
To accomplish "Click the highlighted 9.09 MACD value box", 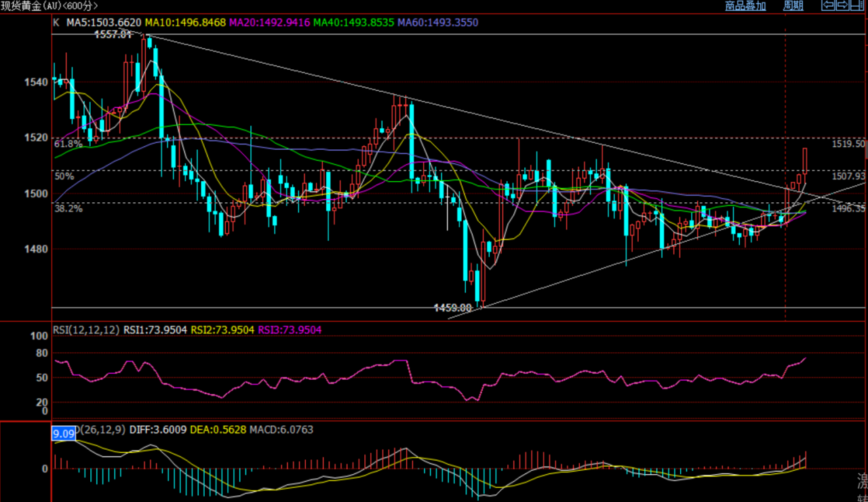I will click(64, 432).
